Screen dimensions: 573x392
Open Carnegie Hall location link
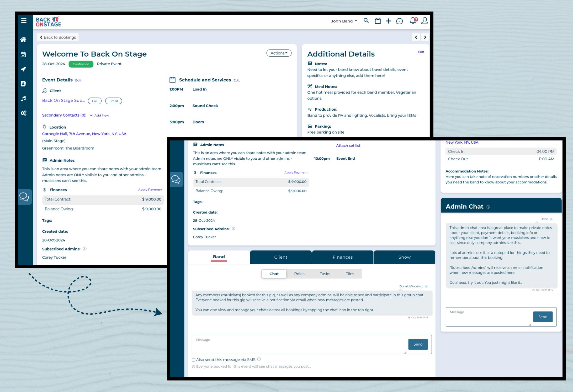click(84, 134)
